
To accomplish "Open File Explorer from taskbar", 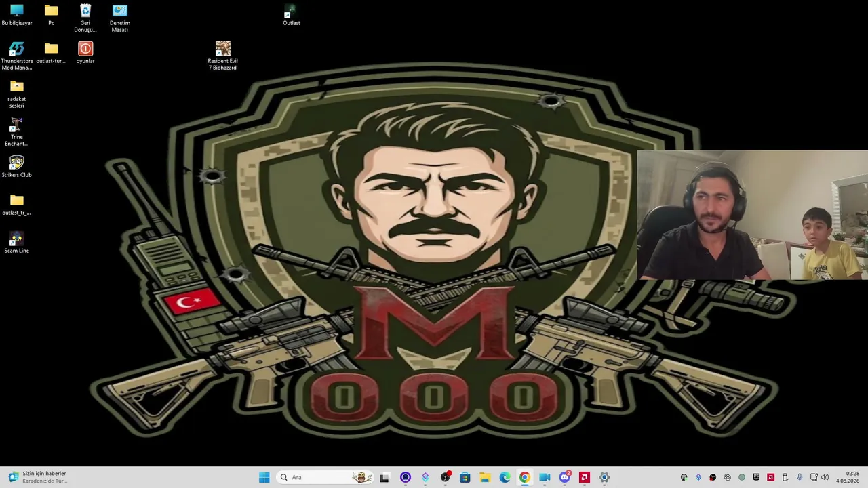I will point(485,477).
